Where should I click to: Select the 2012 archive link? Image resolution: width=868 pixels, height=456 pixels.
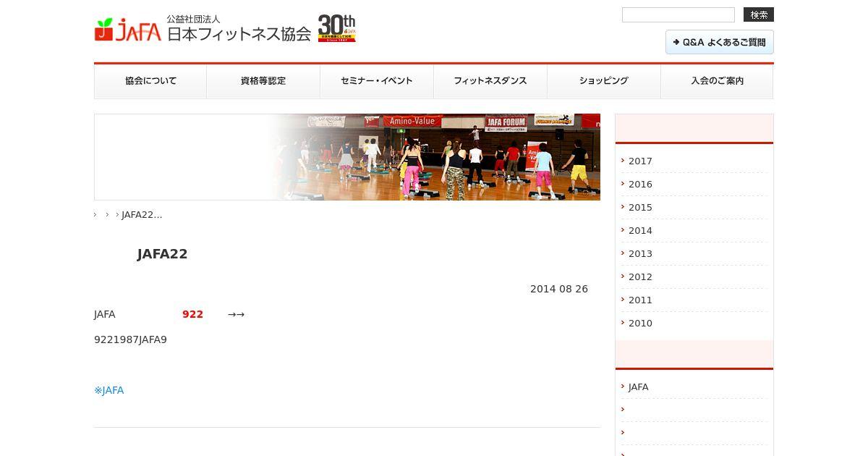(x=640, y=277)
